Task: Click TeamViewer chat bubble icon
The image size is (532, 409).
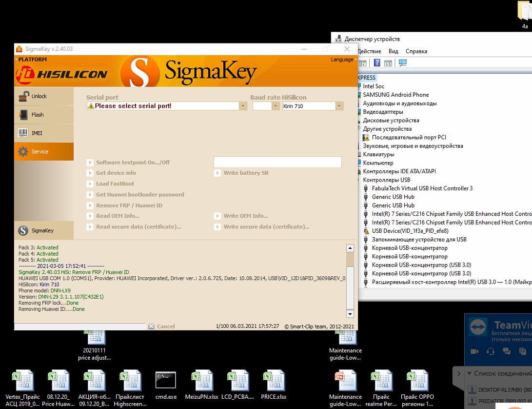Action: pos(507,351)
